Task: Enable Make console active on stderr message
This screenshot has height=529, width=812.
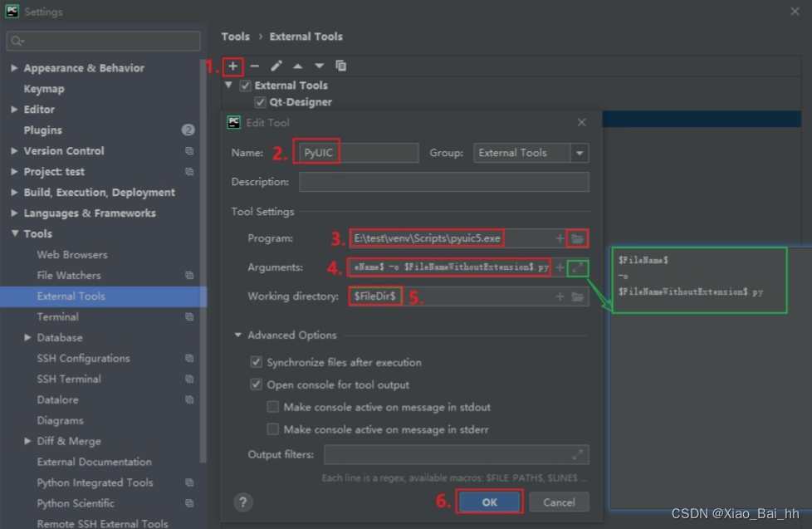Action: pos(273,429)
